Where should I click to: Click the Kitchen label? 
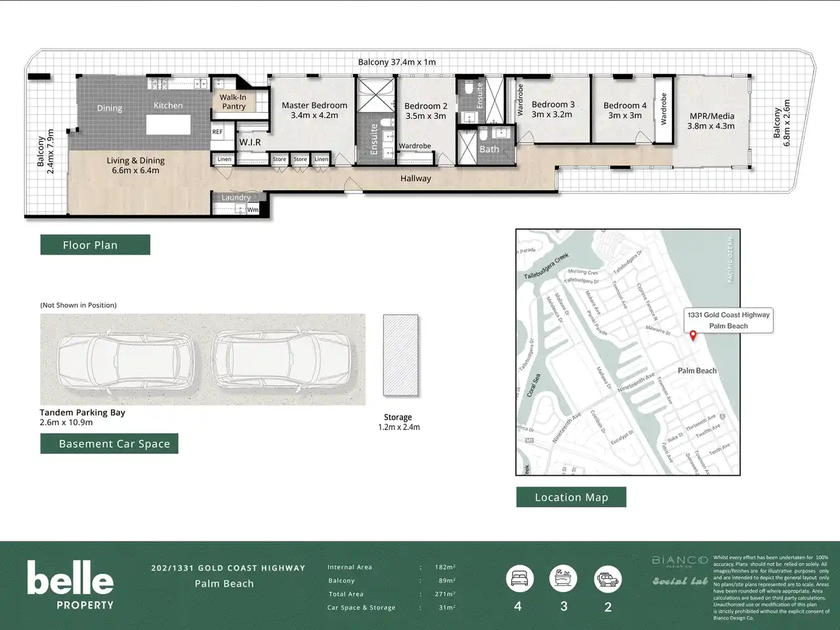[x=168, y=106]
